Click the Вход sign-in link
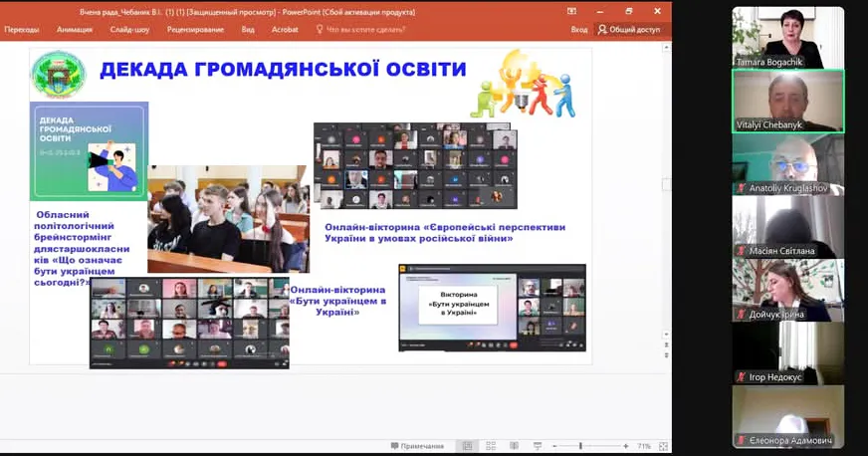Viewport: 868px width, 456px height. [x=579, y=30]
